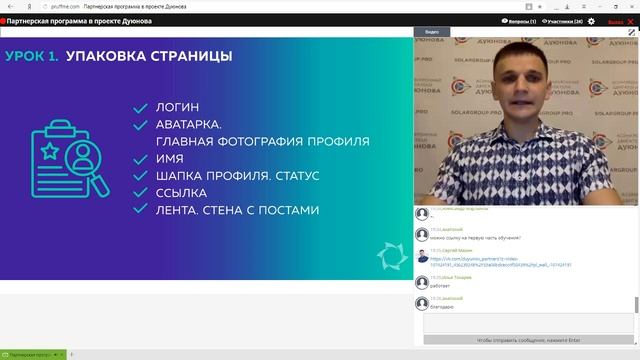Reload the page using the refresh icon

[45, 7]
